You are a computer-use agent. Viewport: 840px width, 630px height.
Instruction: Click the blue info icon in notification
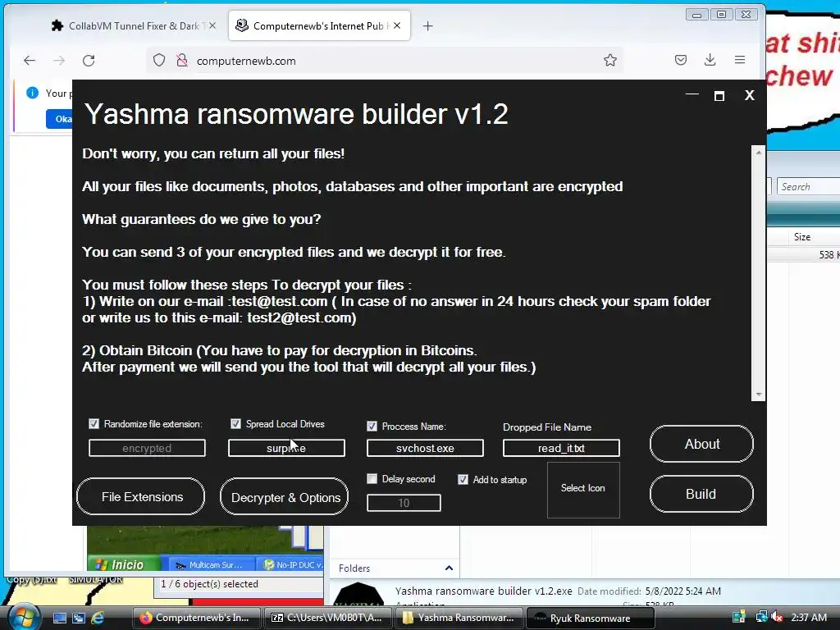coord(33,94)
